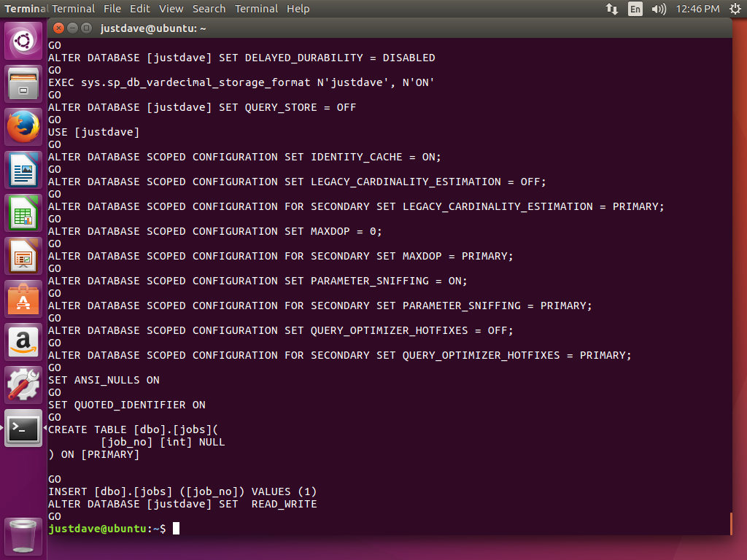Open the sound volume indicator
The height and width of the screenshot is (560, 747).
pos(659,9)
